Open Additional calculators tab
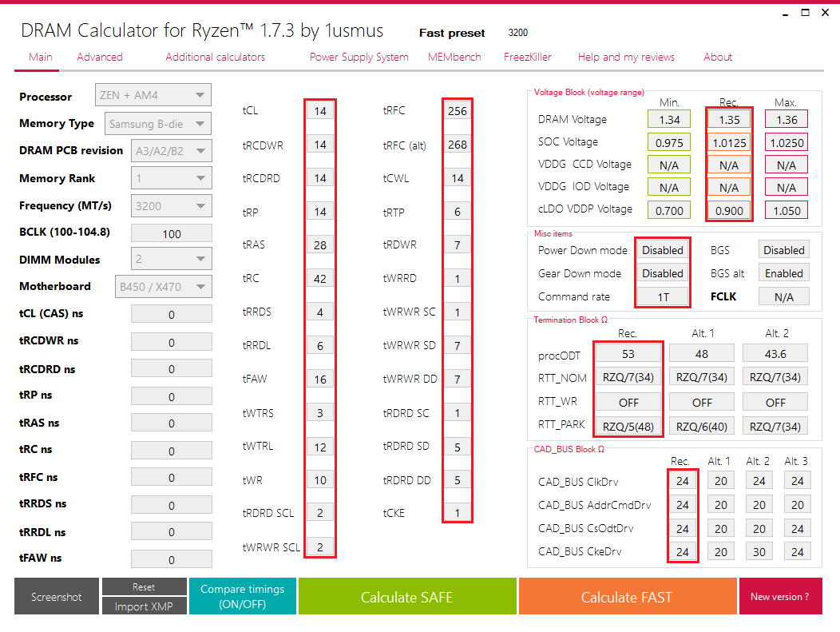Image resolution: width=840 pixels, height=632 pixels. (215, 57)
